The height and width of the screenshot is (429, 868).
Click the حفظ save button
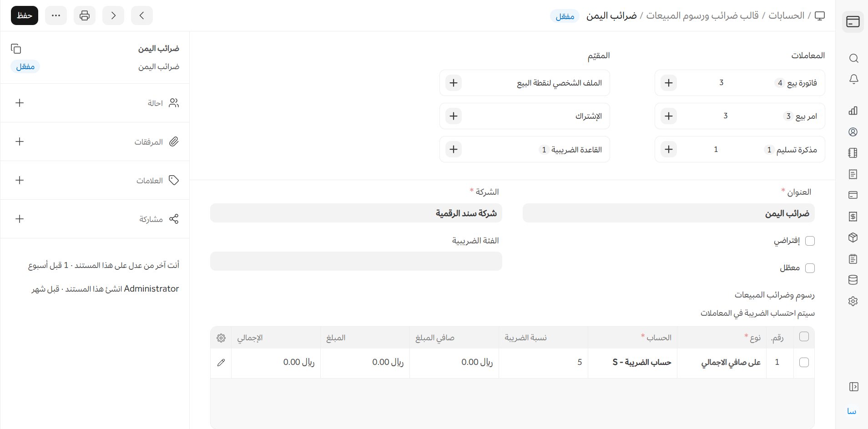(x=25, y=15)
